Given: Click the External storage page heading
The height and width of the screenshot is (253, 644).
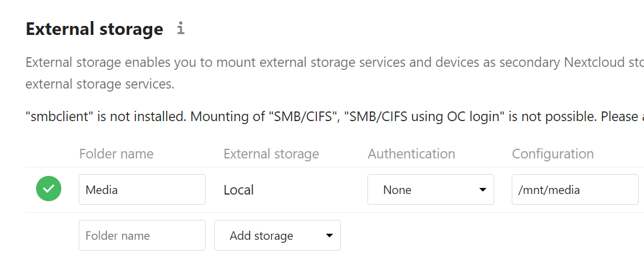Looking at the screenshot, I should point(94,29).
